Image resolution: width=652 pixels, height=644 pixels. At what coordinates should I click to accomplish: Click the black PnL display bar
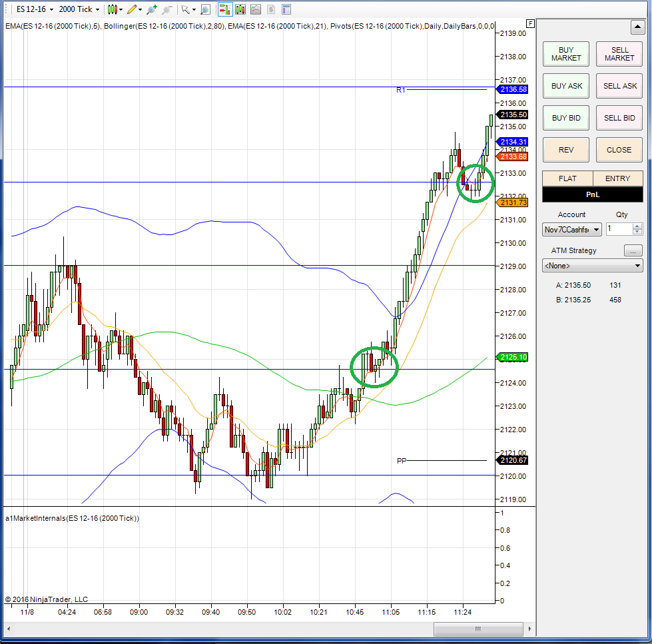click(x=593, y=194)
